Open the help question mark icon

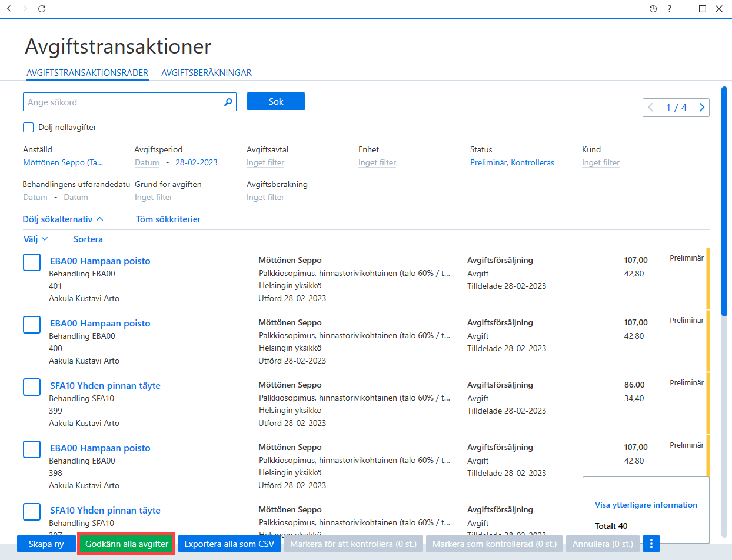coord(670,9)
